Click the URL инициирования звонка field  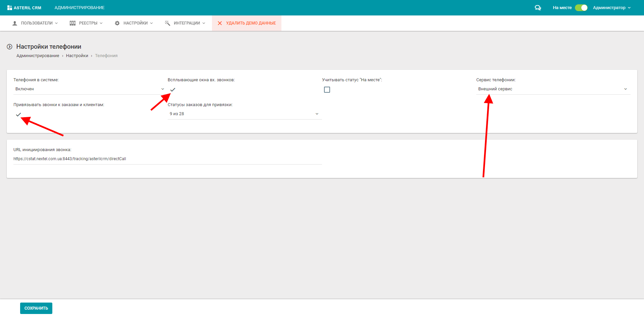pos(167,159)
